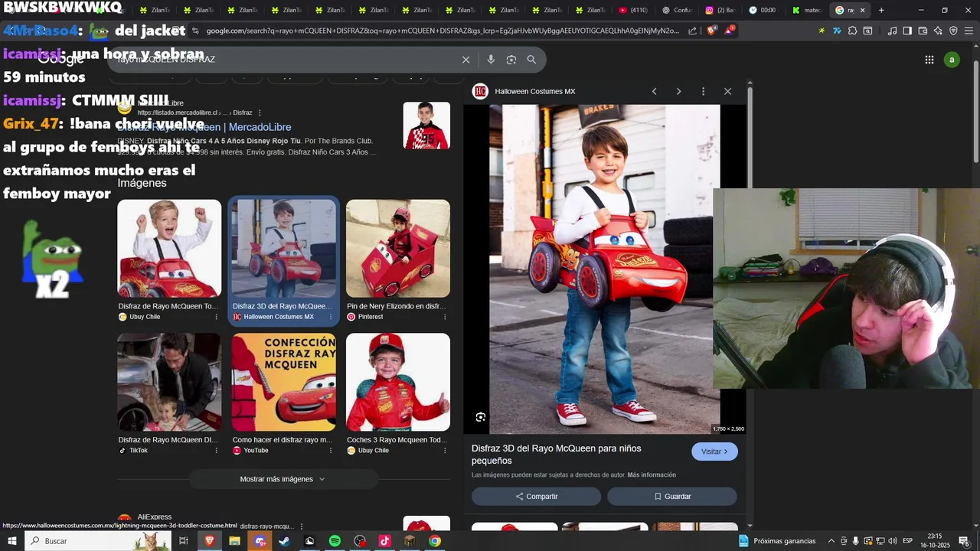The image size is (980, 551).
Task: Open options for Ubuy Chile McQueen image
Action: pyautogui.click(x=216, y=317)
